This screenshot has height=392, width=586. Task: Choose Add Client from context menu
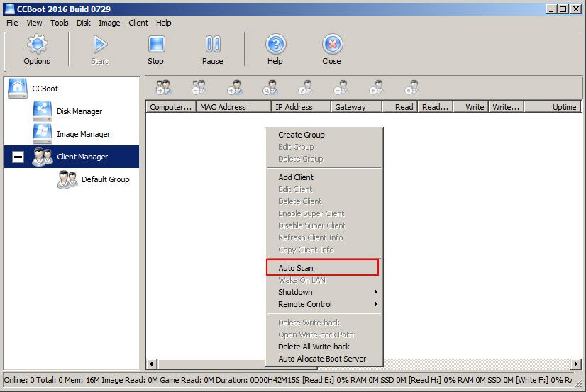324,177
